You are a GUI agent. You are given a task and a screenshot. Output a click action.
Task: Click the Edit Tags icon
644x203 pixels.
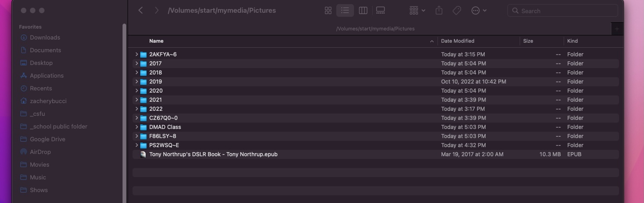pyautogui.click(x=457, y=10)
